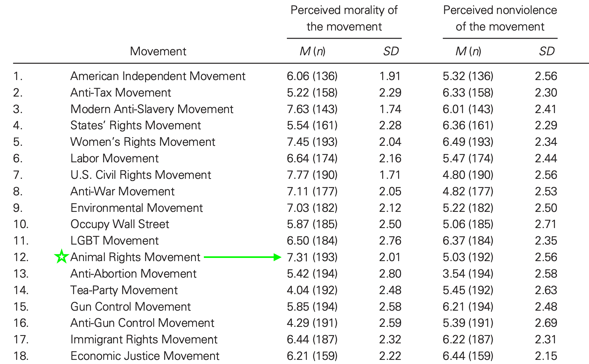Click the Perceived nonviolence of the movement header
This screenshot has width=589, height=364.
pos(500,18)
